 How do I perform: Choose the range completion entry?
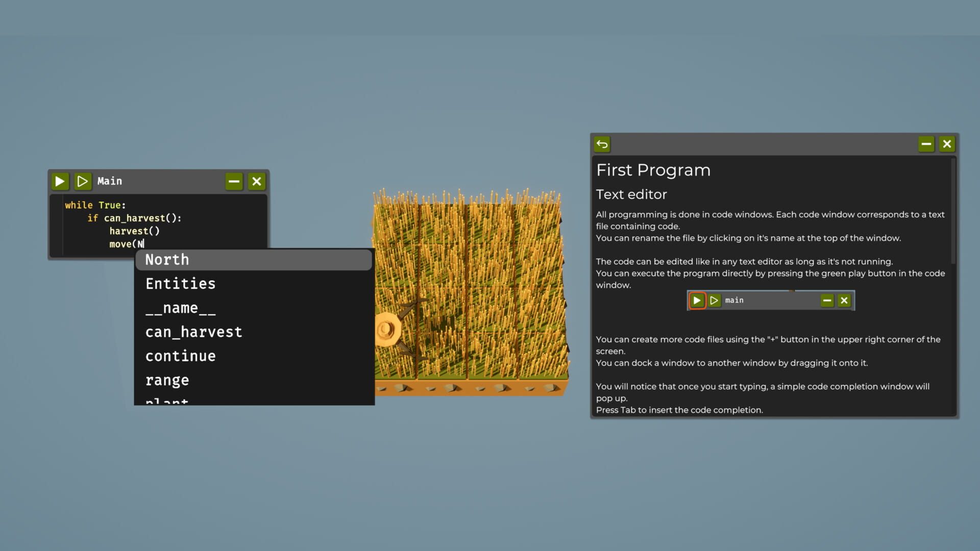(167, 380)
